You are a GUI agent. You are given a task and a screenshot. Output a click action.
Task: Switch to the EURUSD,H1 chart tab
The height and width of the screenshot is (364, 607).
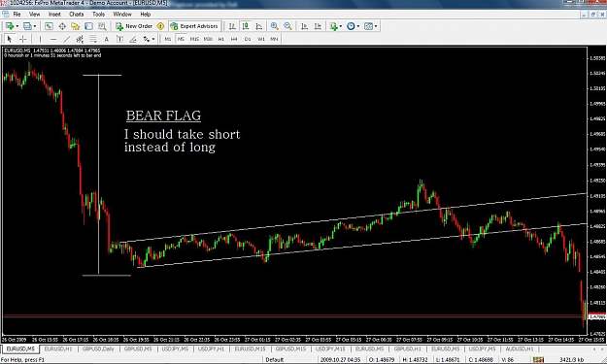tap(58, 349)
